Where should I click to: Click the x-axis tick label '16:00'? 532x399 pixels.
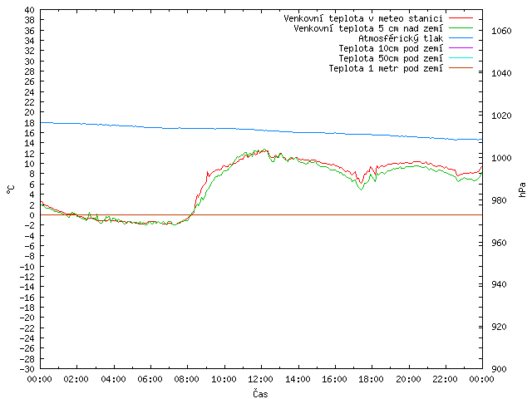[x=334, y=379]
